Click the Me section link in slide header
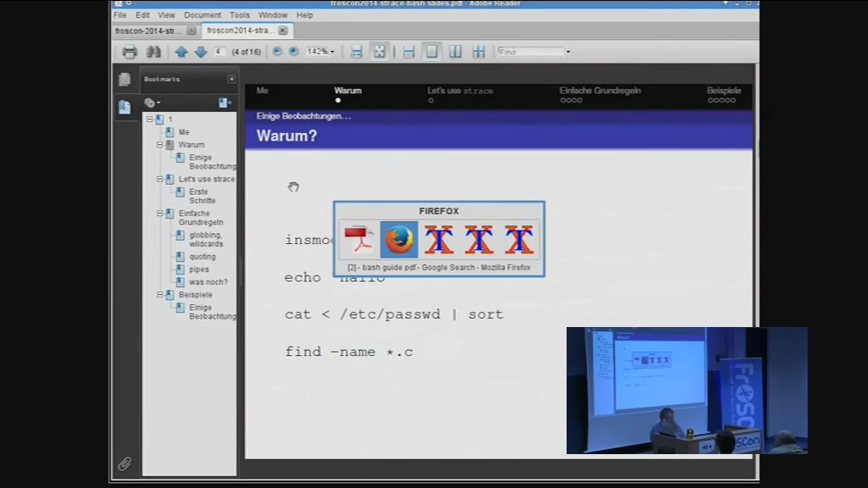Screen dimensions: 868x488 pyautogui.click(x=263, y=90)
